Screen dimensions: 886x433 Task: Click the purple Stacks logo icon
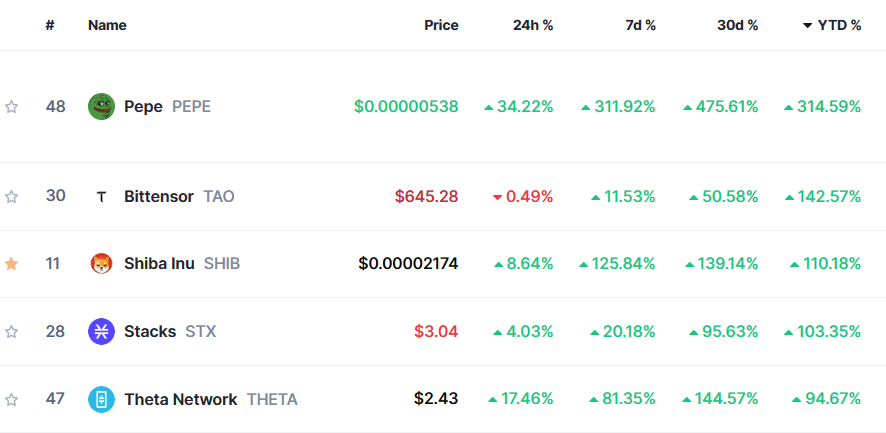(x=101, y=331)
